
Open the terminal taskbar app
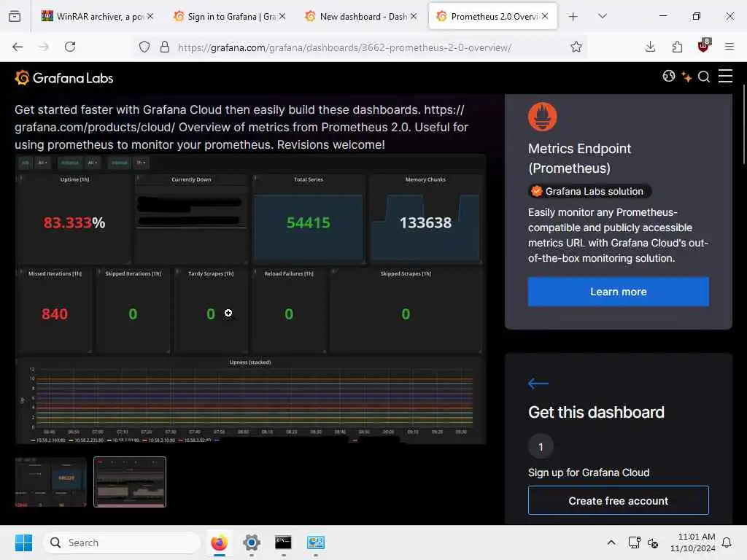click(x=283, y=542)
